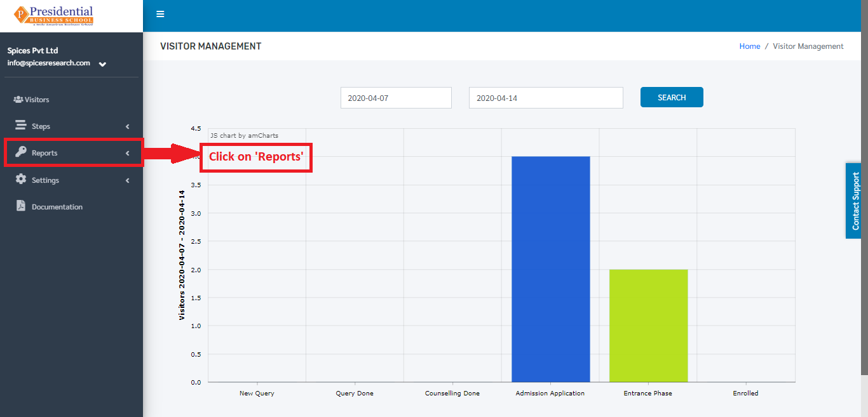Screen dimensions: 868x417
Task: Open the Documentation menu item
Action: point(71,207)
